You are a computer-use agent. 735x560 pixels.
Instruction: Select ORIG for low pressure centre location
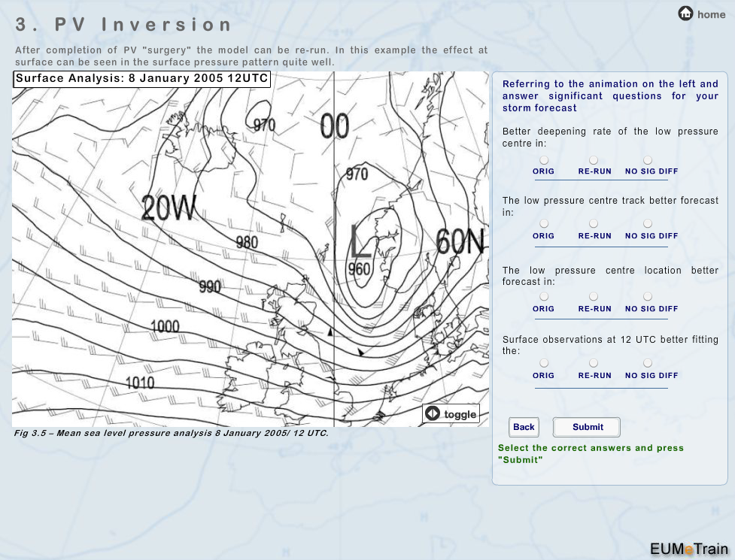point(544,297)
